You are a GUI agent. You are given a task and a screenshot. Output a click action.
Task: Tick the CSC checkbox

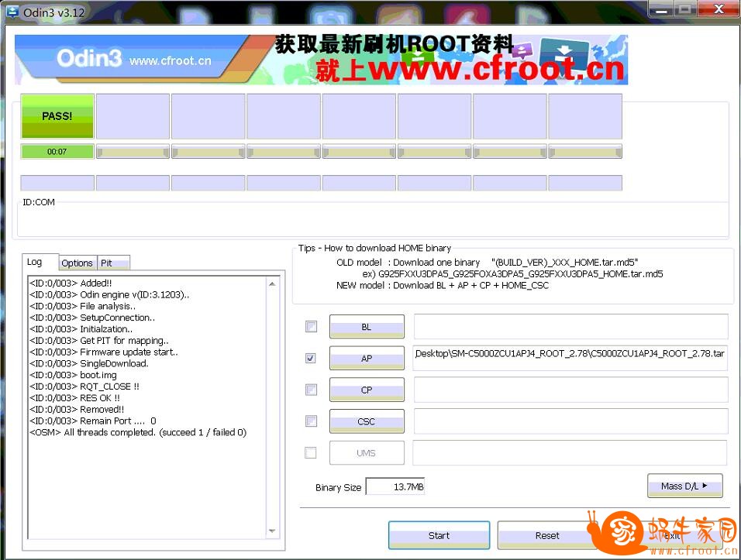(x=311, y=421)
